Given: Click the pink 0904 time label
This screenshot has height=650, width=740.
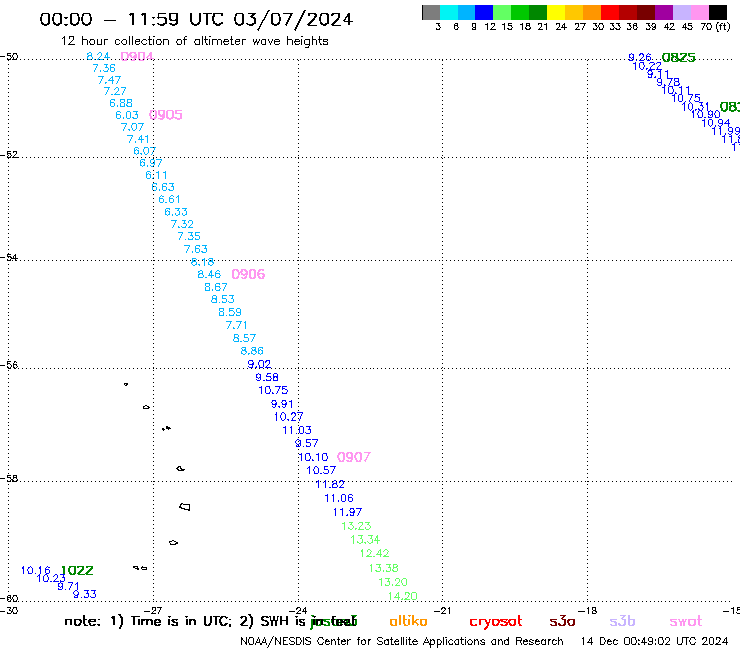Looking at the screenshot, I should tap(137, 57).
